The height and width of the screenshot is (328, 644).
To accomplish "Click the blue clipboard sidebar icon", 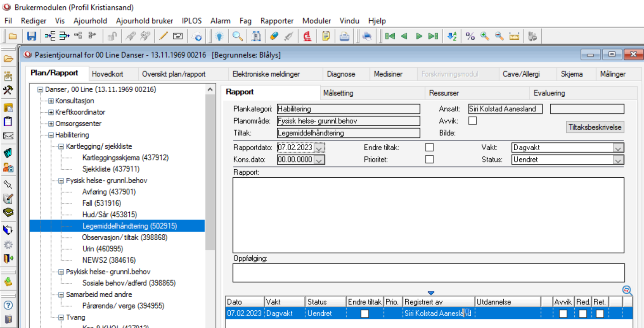I will pos(8,122).
